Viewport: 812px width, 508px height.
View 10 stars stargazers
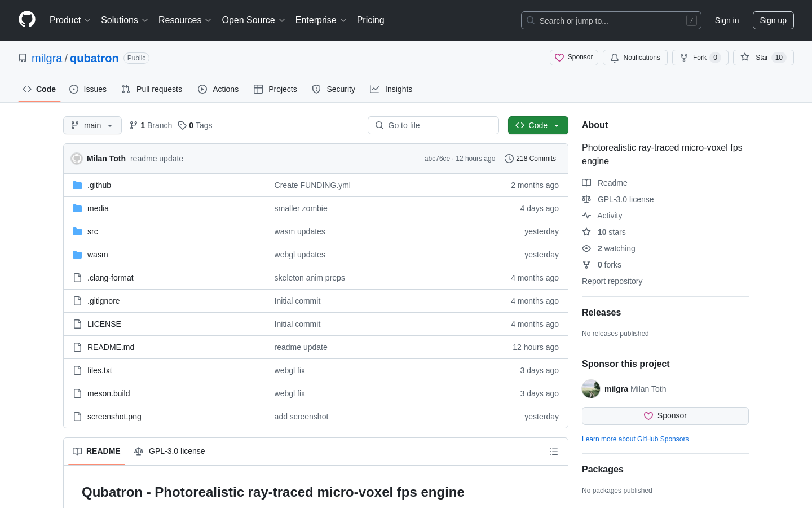click(604, 232)
